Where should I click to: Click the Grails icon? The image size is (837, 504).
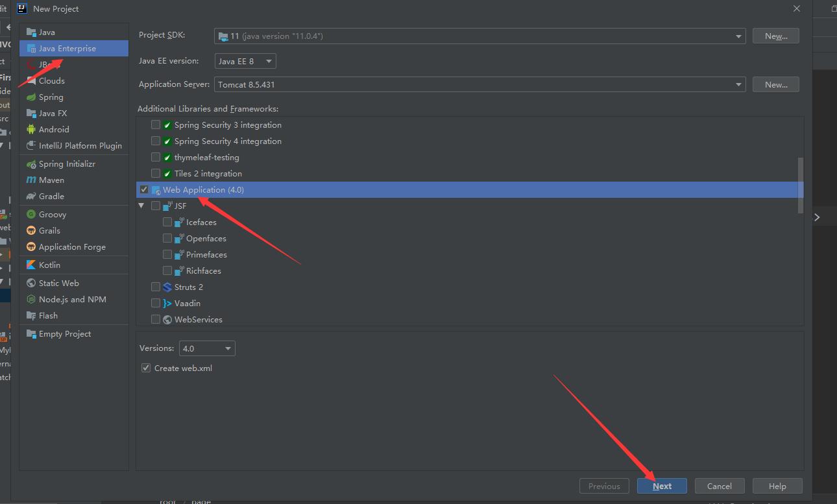click(x=31, y=230)
